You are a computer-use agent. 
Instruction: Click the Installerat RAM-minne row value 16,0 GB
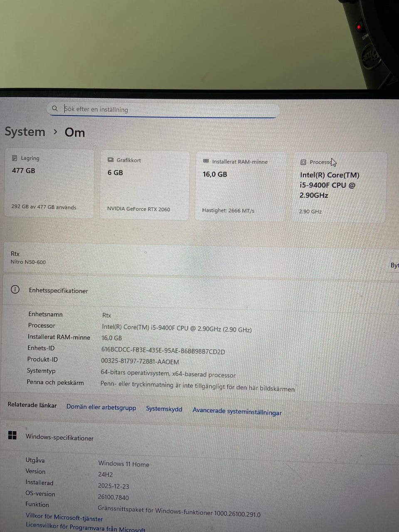[x=112, y=338]
